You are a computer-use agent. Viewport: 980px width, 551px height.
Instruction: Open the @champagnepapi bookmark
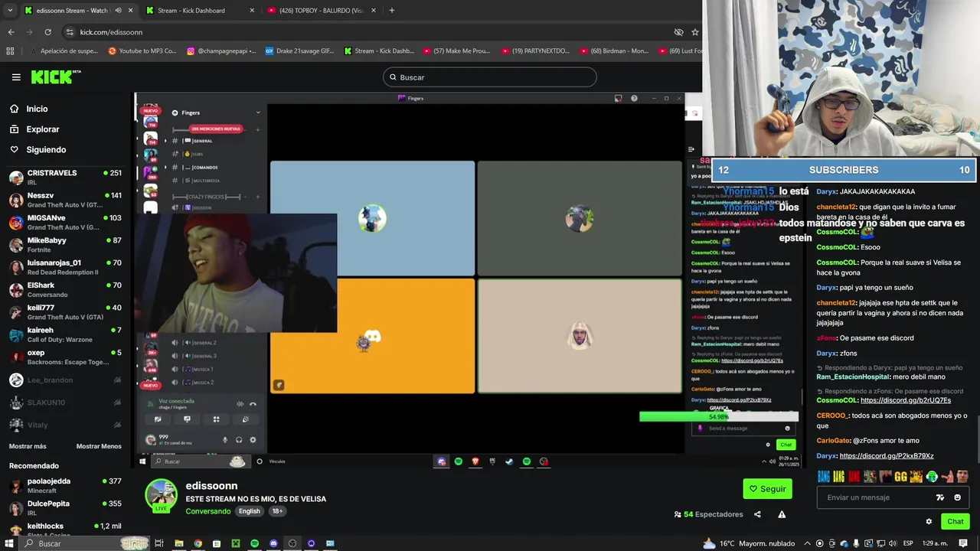[x=222, y=51]
